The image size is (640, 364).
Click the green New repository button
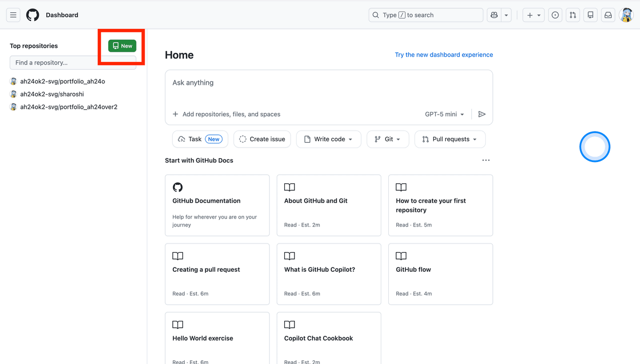tap(122, 46)
